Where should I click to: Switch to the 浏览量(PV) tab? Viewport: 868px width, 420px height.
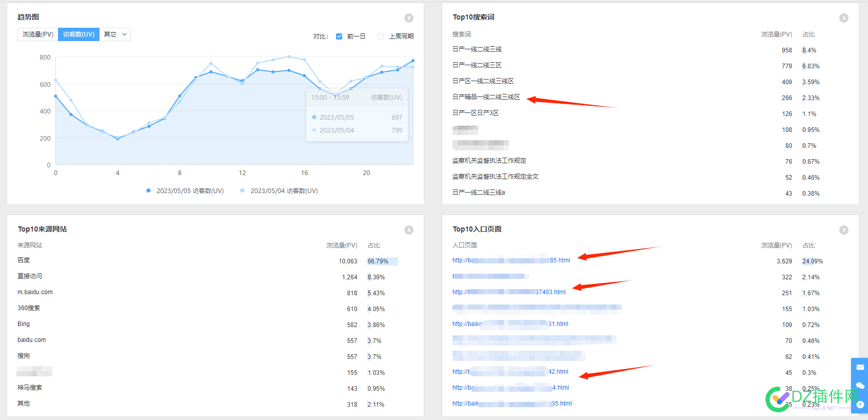38,34
